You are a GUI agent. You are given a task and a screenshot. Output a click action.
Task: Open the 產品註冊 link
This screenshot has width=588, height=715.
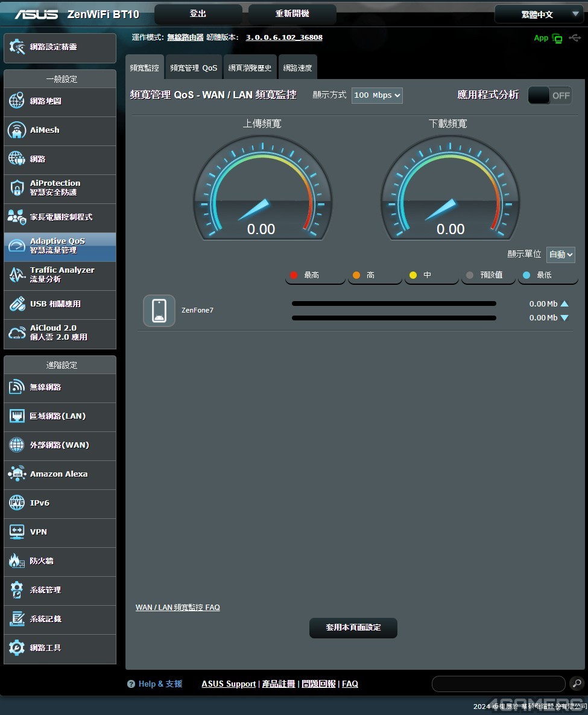pos(279,684)
